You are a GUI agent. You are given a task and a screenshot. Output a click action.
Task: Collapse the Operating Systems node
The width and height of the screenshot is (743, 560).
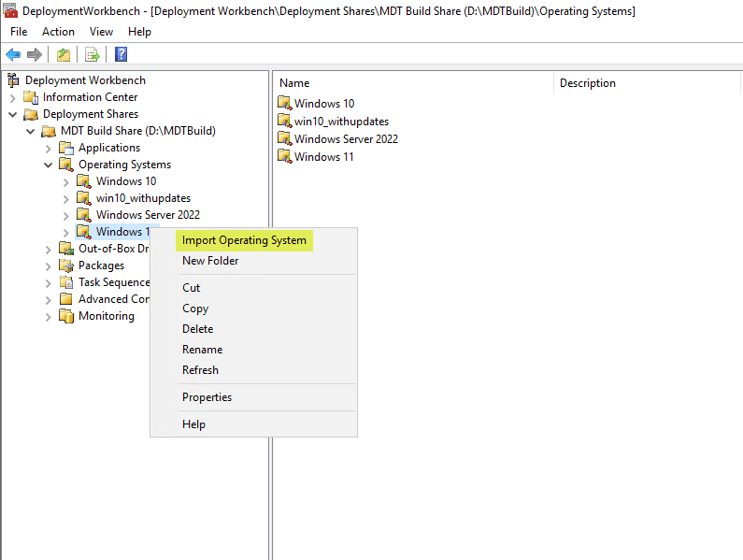pyautogui.click(x=48, y=165)
